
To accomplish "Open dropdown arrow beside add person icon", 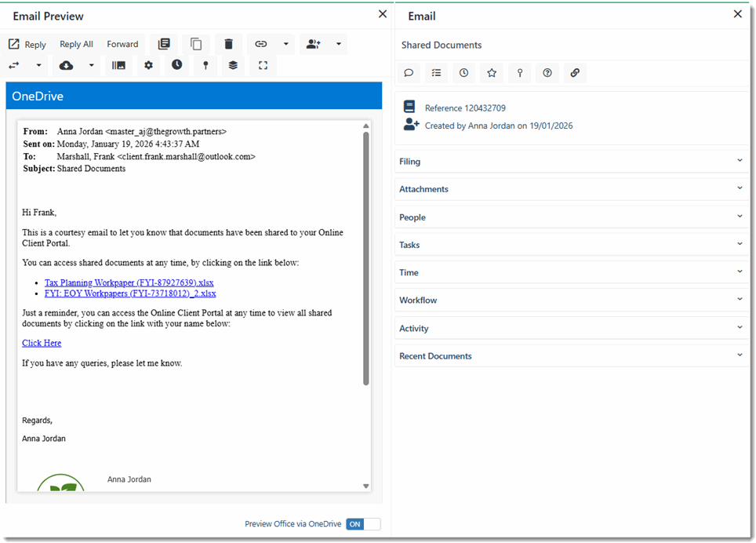I will point(339,45).
